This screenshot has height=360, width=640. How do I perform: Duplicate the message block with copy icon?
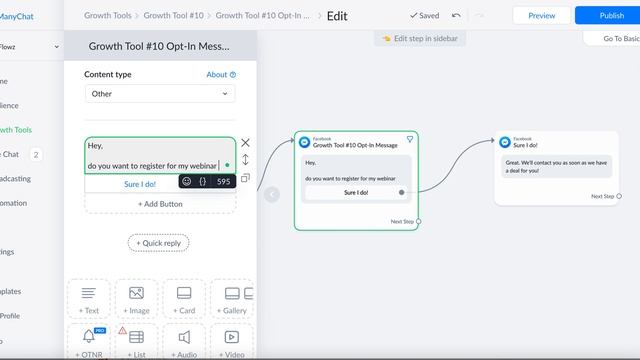[245, 178]
